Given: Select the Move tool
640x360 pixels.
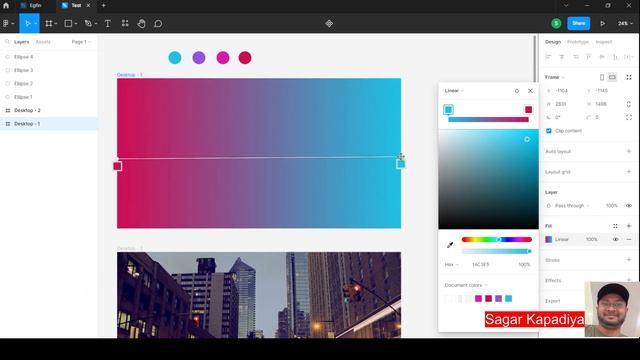Looking at the screenshot, I should pyautogui.click(x=27, y=24).
